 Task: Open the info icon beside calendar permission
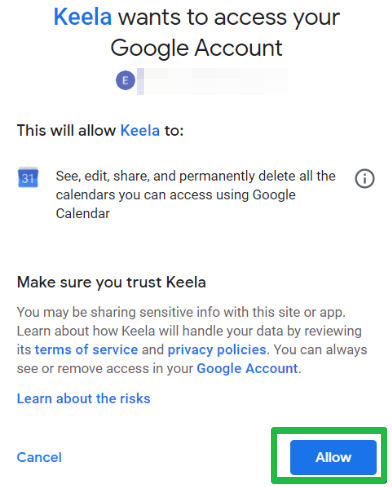364,179
